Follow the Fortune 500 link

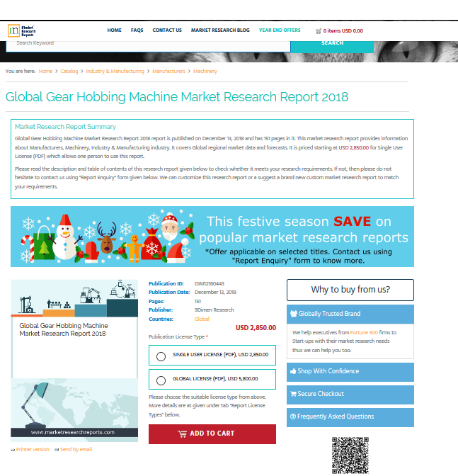pyautogui.click(x=364, y=332)
